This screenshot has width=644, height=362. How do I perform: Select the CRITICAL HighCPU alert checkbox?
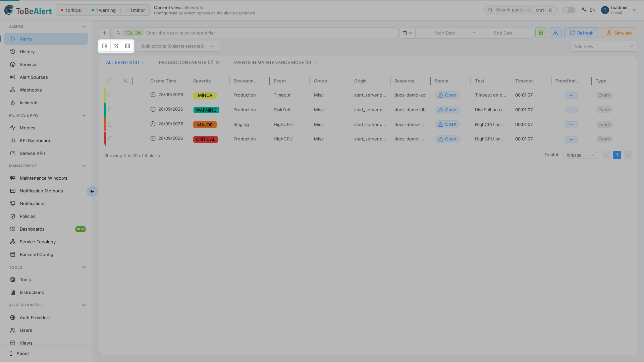[111, 139]
